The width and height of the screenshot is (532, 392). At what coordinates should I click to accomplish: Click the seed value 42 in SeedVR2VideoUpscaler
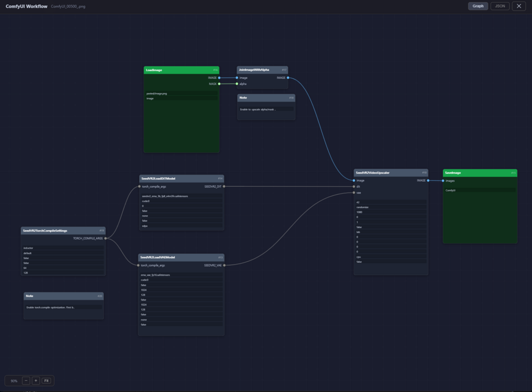coord(391,203)
